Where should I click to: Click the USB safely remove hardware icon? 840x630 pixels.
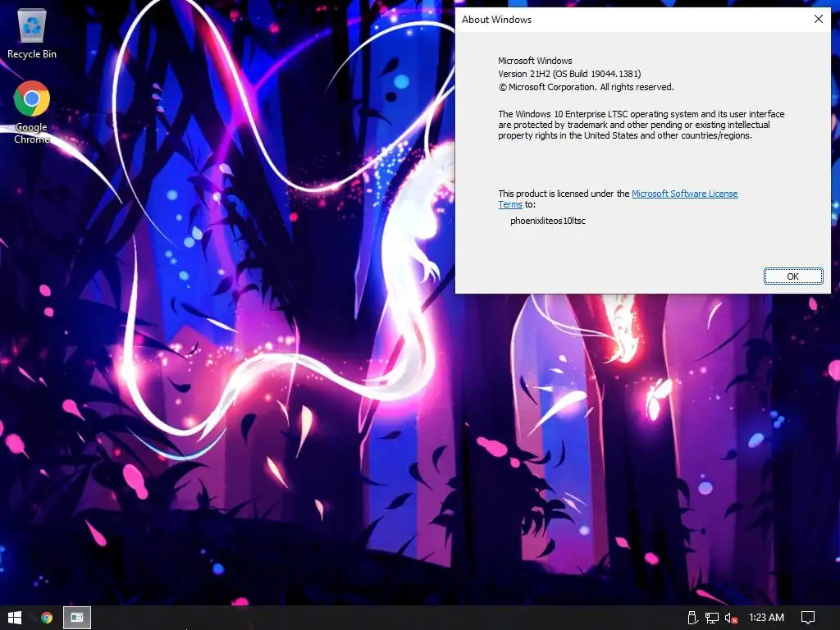(692, 618)
